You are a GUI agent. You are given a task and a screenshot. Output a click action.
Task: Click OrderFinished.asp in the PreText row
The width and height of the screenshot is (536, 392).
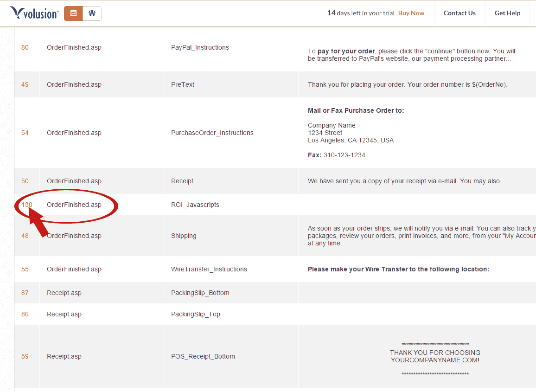(x=74, y=84)
